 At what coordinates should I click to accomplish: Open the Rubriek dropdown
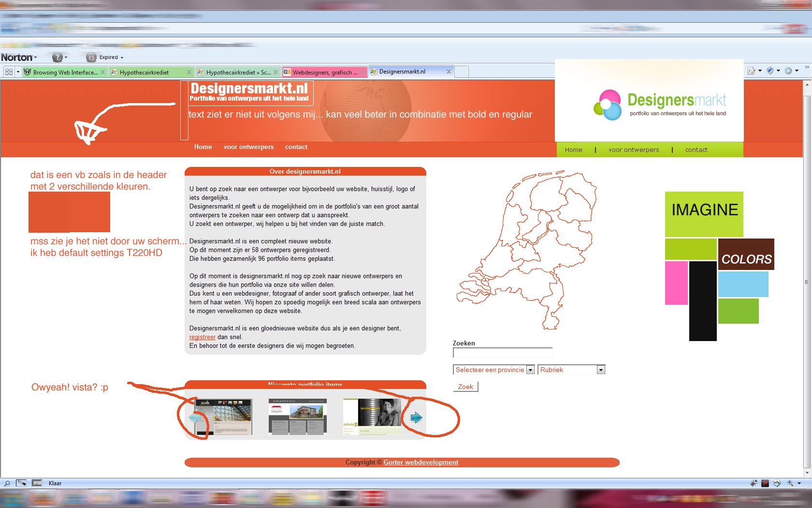click(x=571, y=370)
